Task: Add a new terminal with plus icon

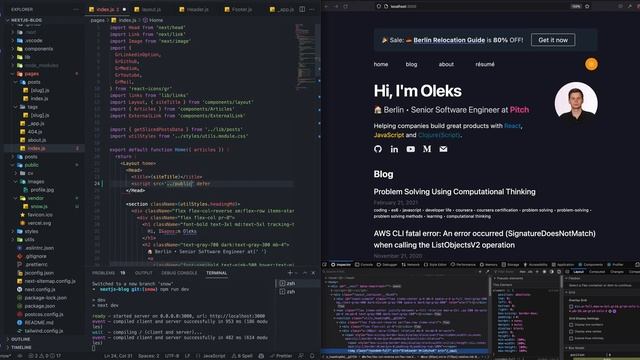Action: coord(290,273)
